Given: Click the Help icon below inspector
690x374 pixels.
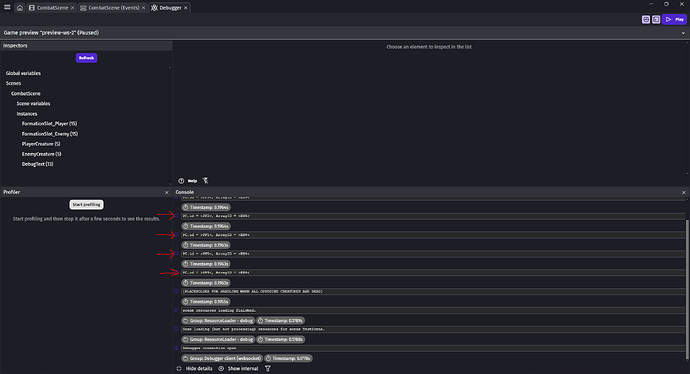Looking at the screenshot, I should (181, 181).
